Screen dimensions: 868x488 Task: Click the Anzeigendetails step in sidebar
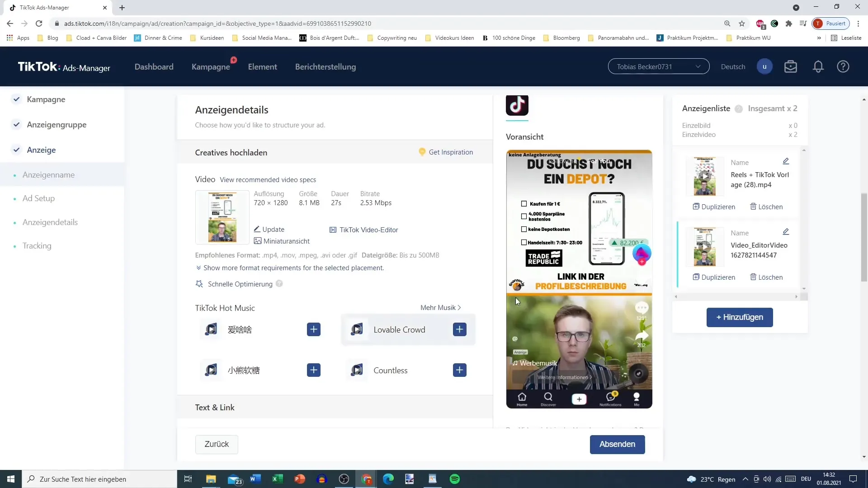pos(49,222)
